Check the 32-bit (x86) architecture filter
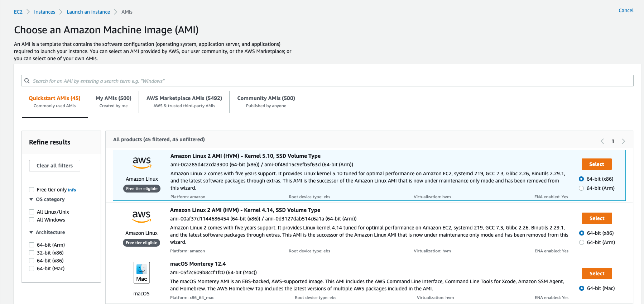This screenshot has width=644, height=304. click(32, 253)
